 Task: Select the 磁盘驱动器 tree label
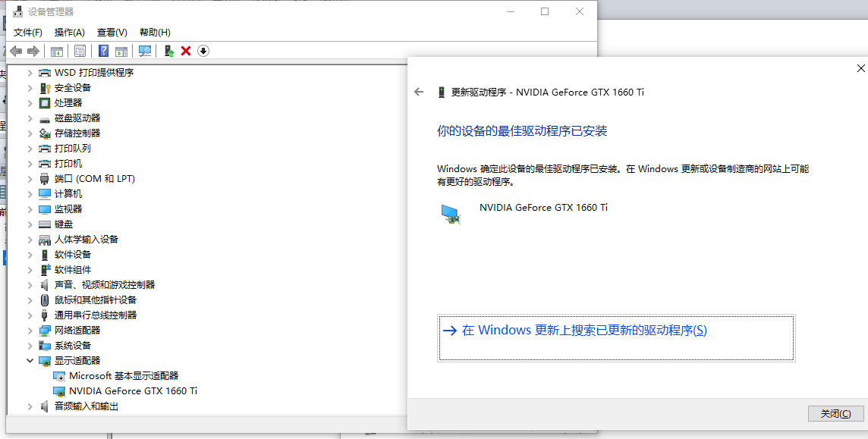click(77, 118)
